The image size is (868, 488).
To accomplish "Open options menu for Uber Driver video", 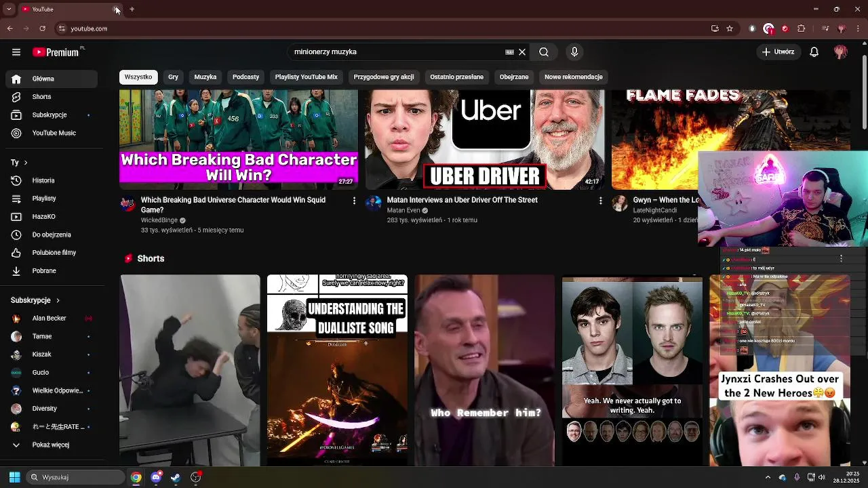I will 600,201.
